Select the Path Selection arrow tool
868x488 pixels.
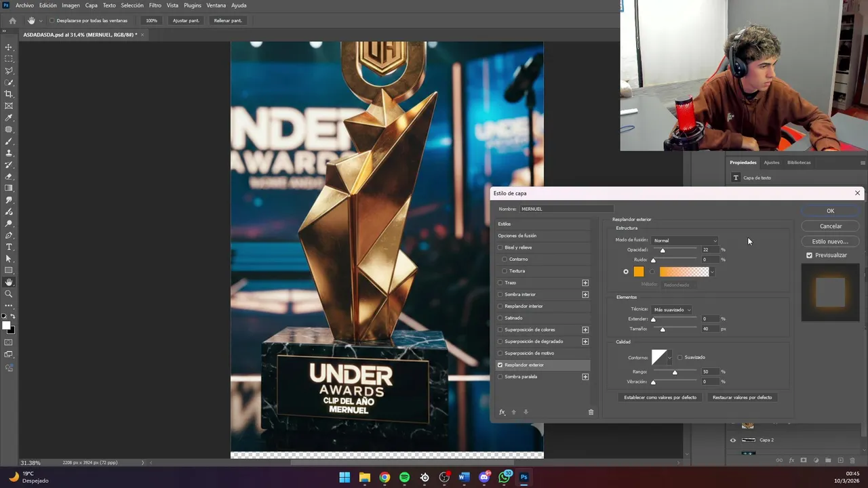click(x=9, y=259)
